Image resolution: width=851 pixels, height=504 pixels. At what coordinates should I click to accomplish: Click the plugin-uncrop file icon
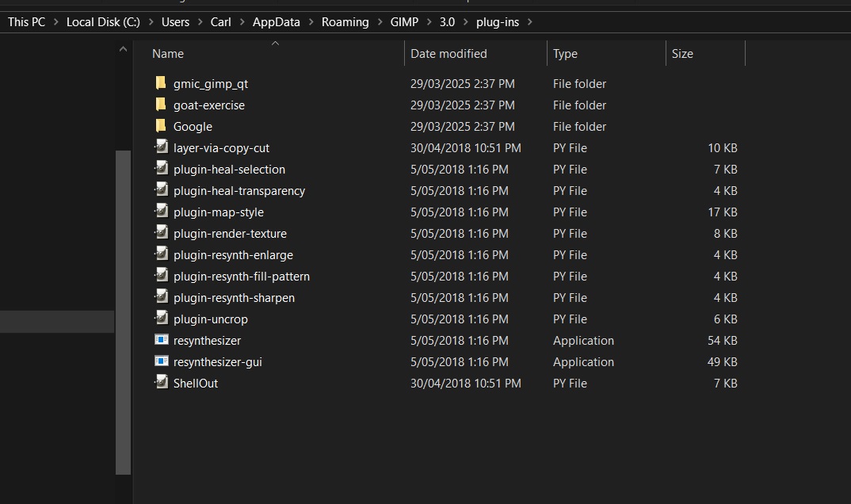pyautogui.click(x=161, y=319)
